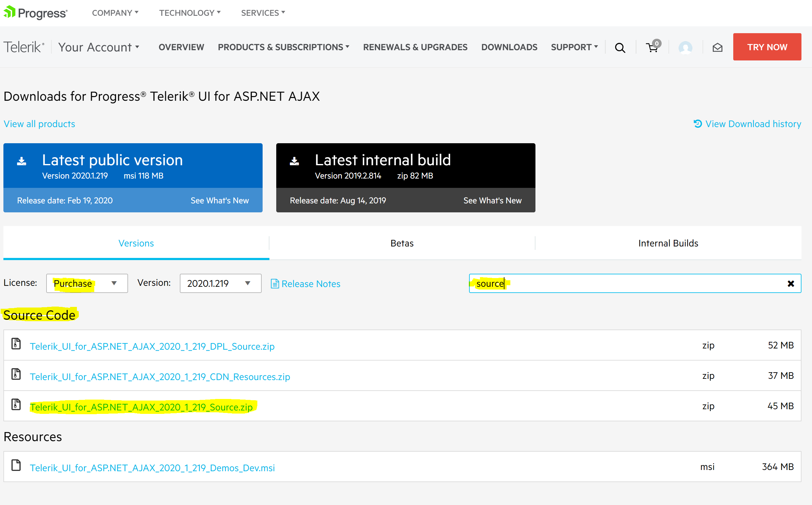Screen dimensions: 812x505
Task: Download Telerik_UI_for_ASP.NET_AJAX_2020_1_219_Source.zip
Action: click(141, 407)
